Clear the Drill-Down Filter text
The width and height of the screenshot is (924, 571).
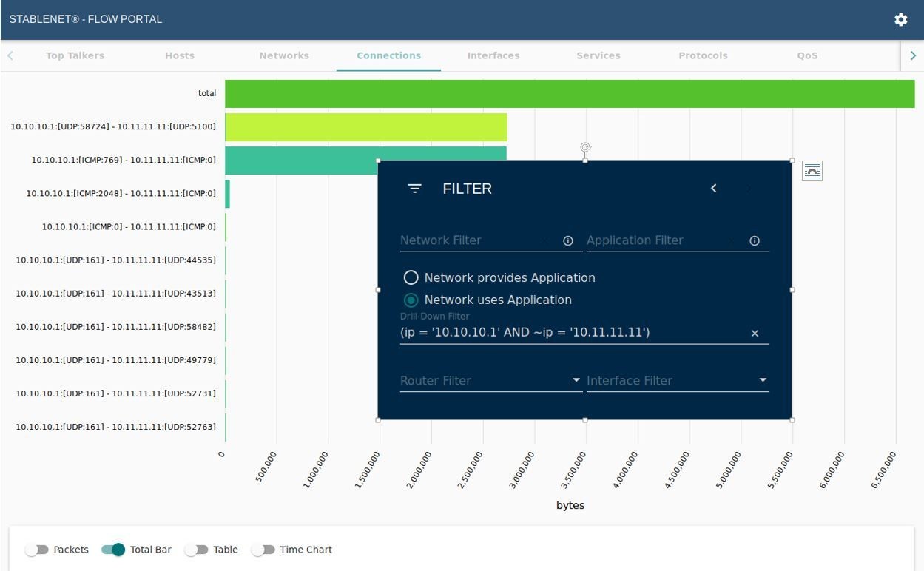pos(755,334)
